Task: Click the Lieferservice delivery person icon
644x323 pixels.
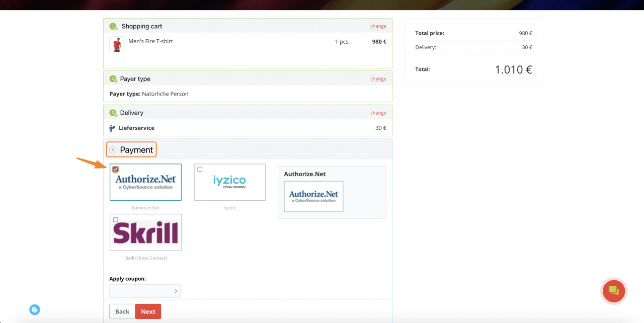Action: (x=112, y=128)
